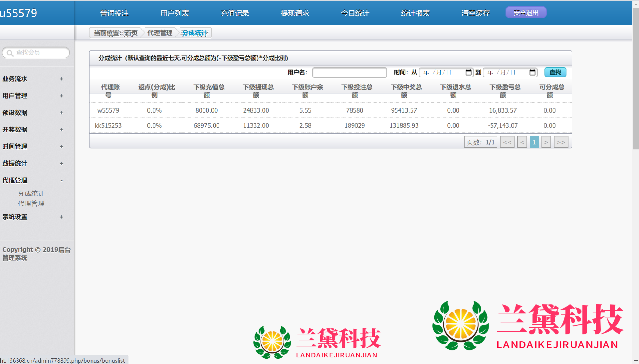Open 代理管理 link in sidebar submenu
Screen dimensions: 639x364
(31, 203)
